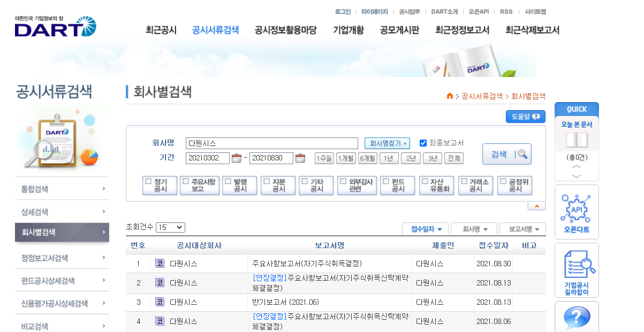This screenshot has width=644, height=332.
Task: Open the 조회건수 dropdown
Action: 170,227
